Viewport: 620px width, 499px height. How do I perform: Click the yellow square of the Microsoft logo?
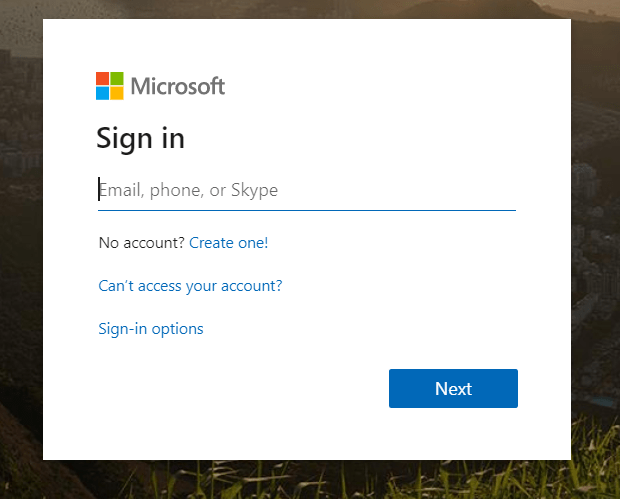[x=117, y=93]
